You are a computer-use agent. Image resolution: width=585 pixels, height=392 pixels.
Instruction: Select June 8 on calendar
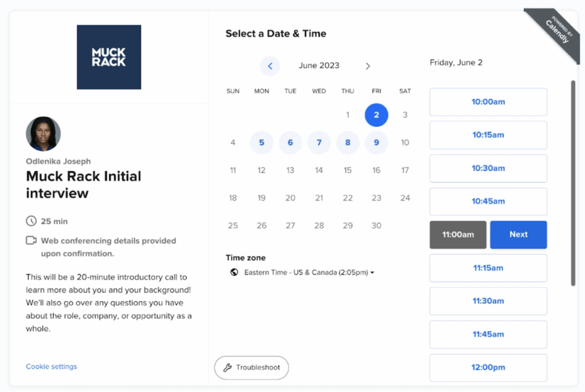pyautogui.click(x=348, y=142)
